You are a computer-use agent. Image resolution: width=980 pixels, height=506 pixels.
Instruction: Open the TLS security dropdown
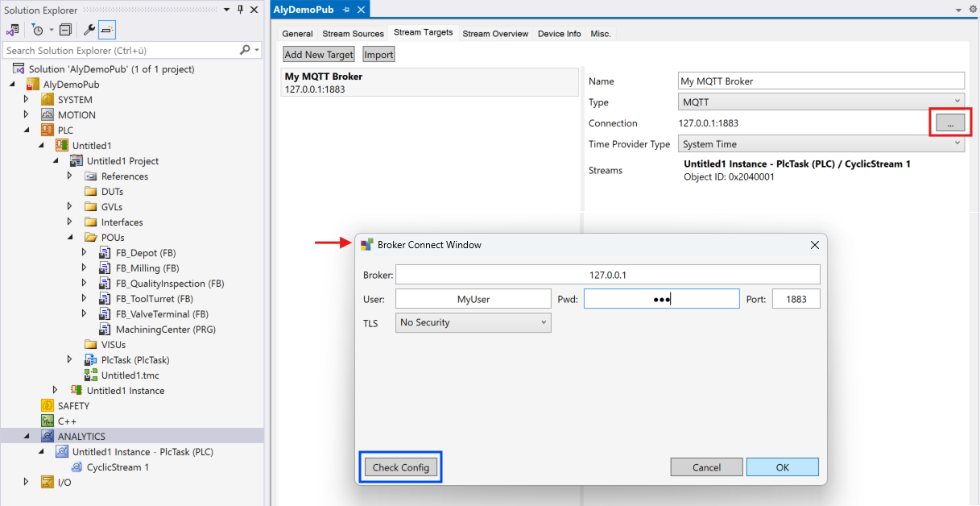point(473,322)
